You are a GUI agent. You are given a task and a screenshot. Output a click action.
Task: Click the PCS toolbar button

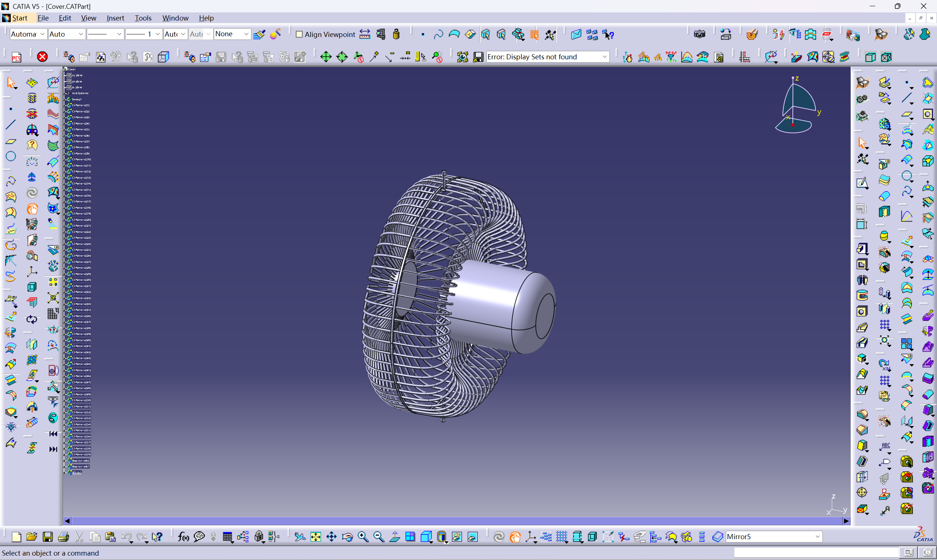pyautogui.click(x=16, y=57)
